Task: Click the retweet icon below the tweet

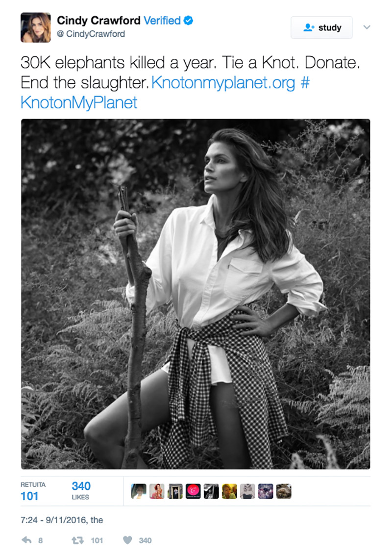Action: click(x=77, y=540)
